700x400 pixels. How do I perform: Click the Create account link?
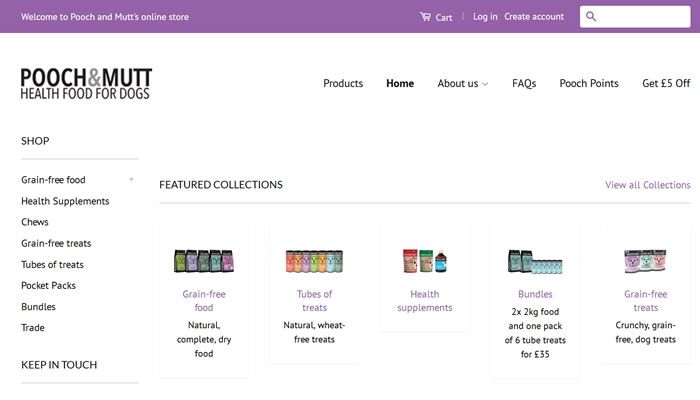(x=534, y=17)
